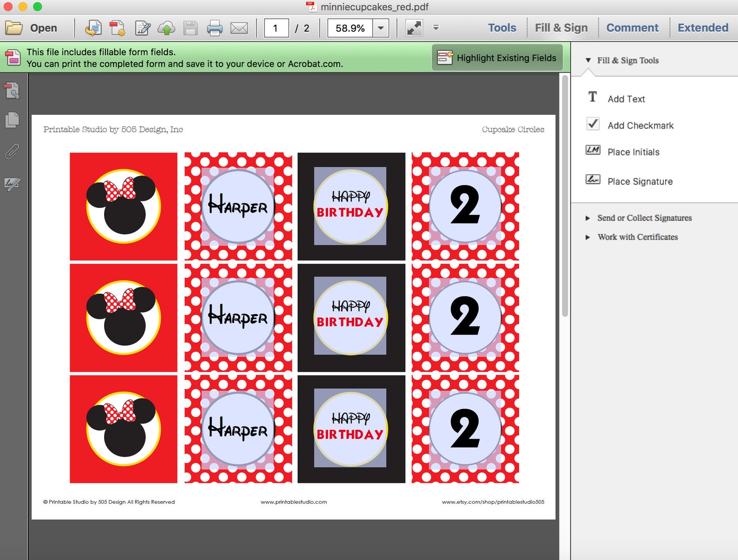Click www.etsy.com/shop/printablestudio505 footer text
The height and width of the screenshot is (560, 738).
point(493,502)
